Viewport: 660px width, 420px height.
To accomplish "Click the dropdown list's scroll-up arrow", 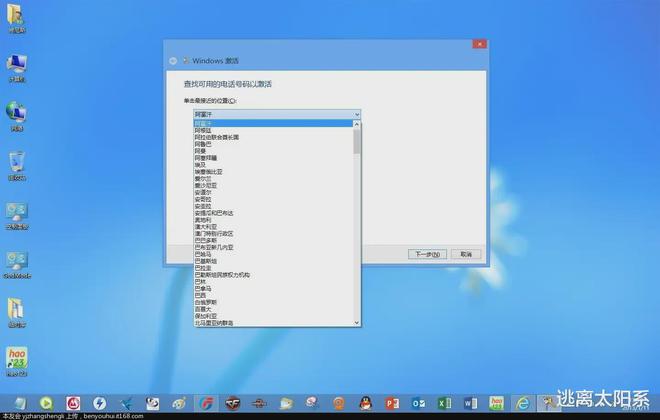I will pyautogui.click(x=357, y=124).
